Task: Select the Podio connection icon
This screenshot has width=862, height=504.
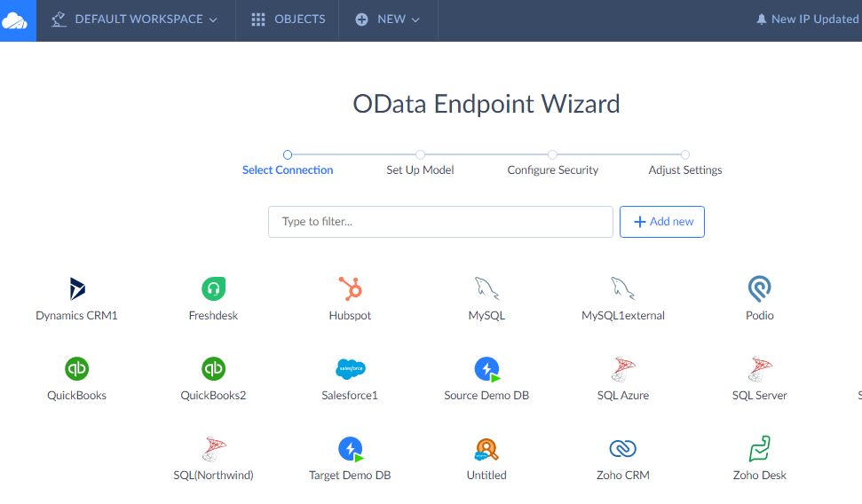Action: click(760, 288)
